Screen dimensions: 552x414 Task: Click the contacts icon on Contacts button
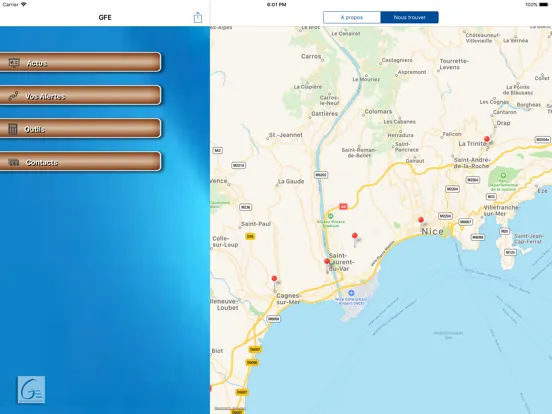[x=14, y=162]
